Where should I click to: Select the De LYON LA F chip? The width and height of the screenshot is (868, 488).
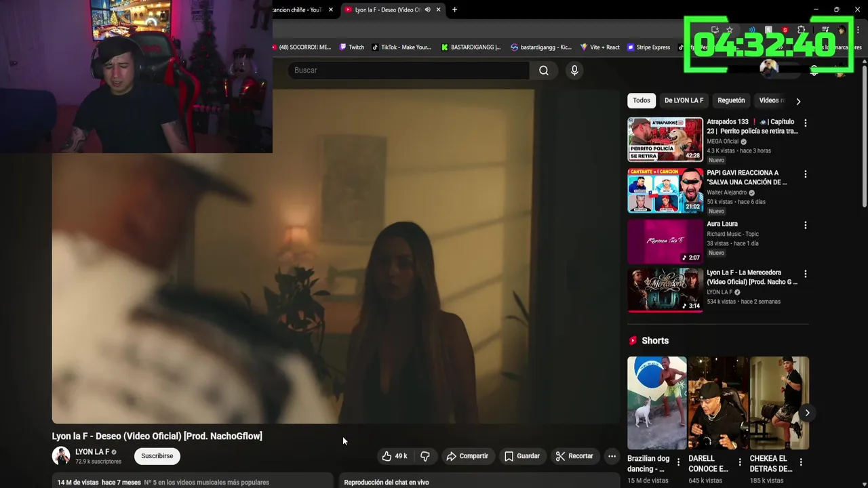click(684, 100)
